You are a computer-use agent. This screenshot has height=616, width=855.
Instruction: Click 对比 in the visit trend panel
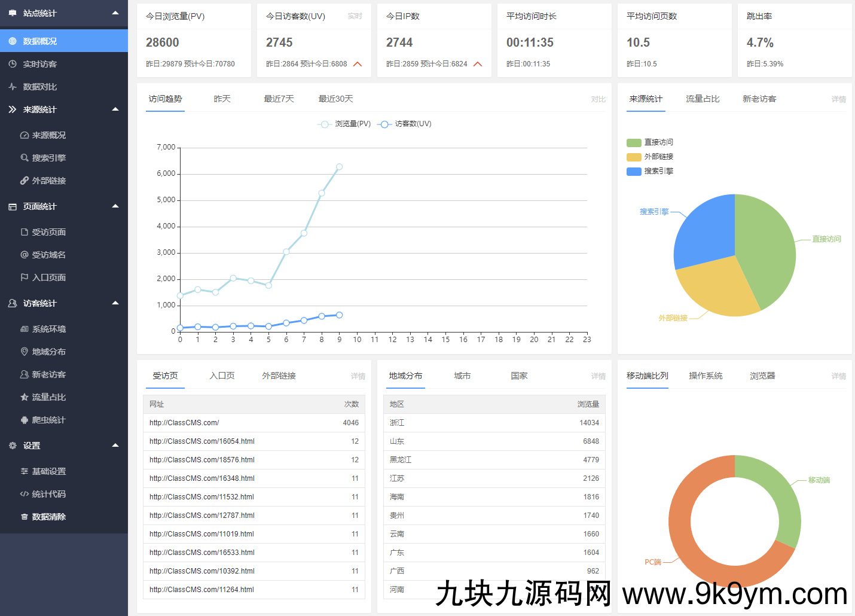pos(598,99)
